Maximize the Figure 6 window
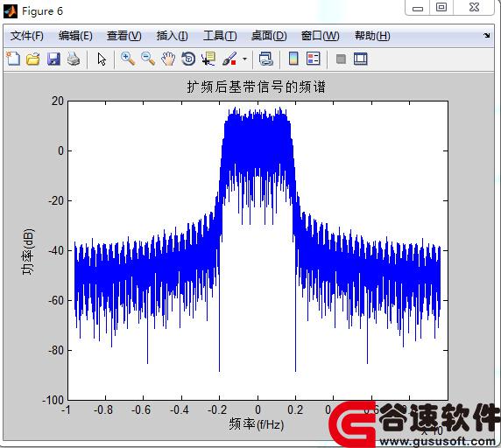The width and height of the screenshot is (501, 448). [441, 7]
